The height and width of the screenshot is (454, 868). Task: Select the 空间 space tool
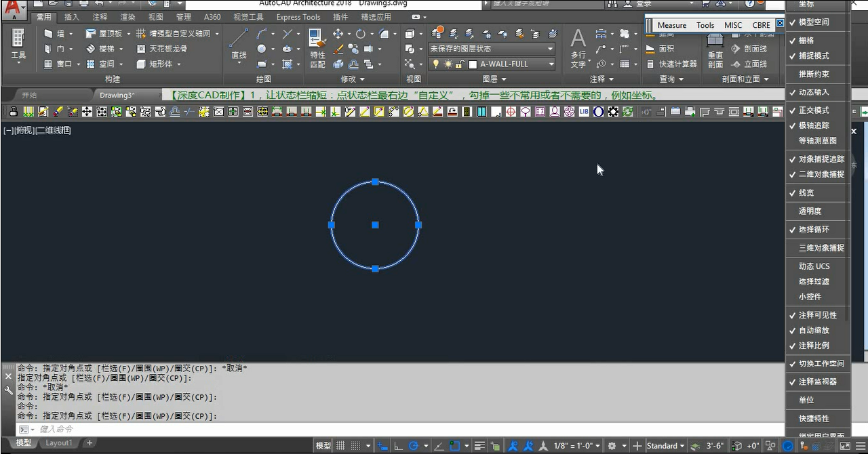point(102,64)
